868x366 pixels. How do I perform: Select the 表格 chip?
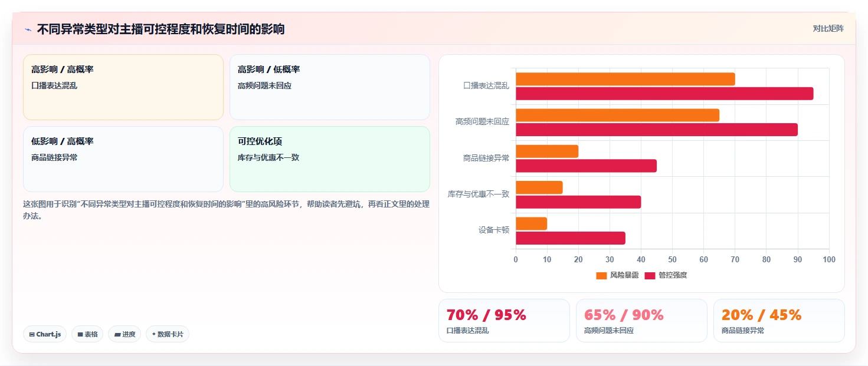[x=87, y=334]
